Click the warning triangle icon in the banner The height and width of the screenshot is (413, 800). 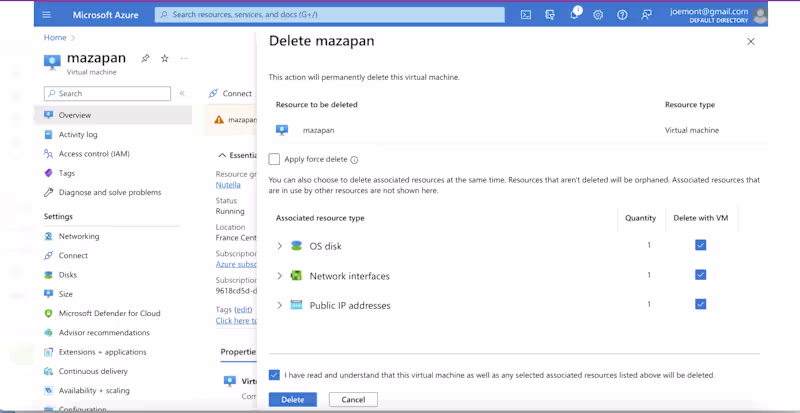[x=219, y=119]
